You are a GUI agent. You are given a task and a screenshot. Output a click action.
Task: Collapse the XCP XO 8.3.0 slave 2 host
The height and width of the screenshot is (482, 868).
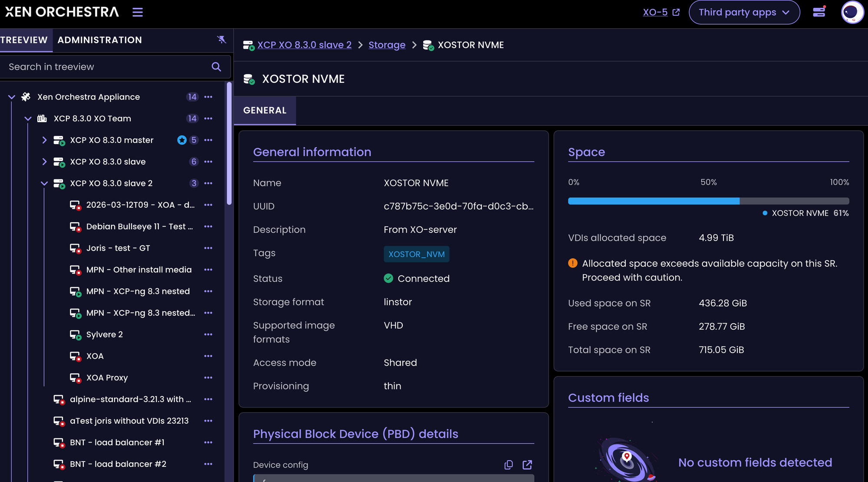(44, 183)
